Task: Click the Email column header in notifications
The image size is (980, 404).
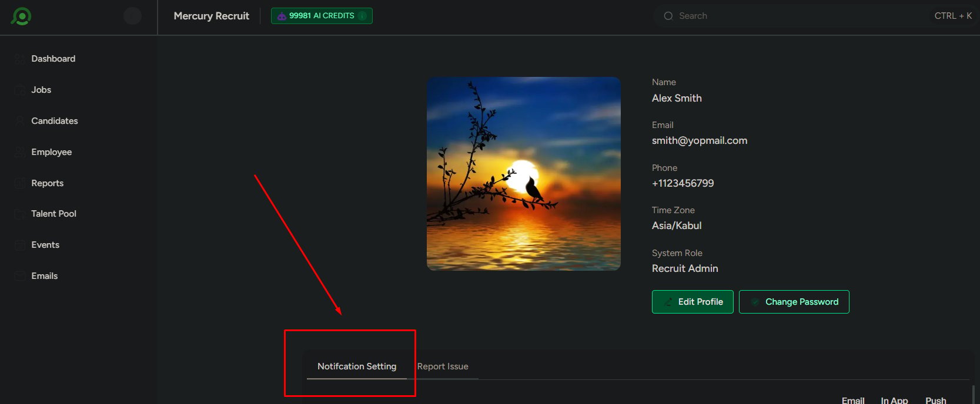Action: coord(853,400)
